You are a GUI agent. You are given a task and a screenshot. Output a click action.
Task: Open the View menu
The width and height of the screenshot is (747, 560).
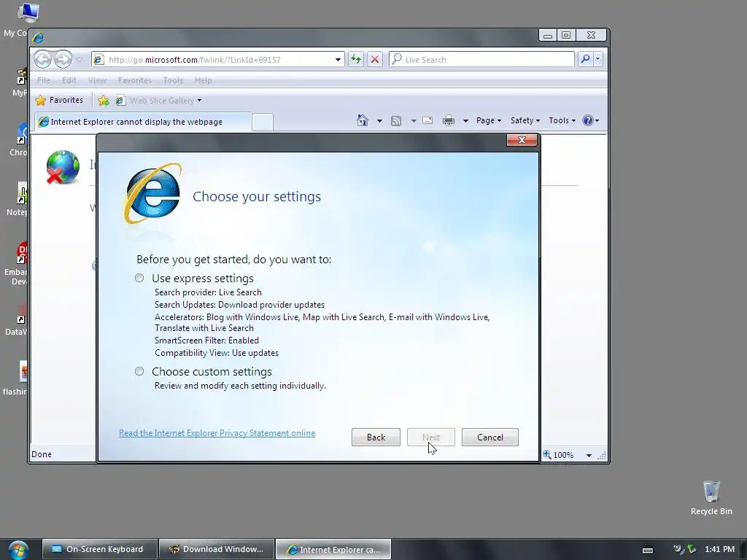pyautogui.click(x=97, y=80)
